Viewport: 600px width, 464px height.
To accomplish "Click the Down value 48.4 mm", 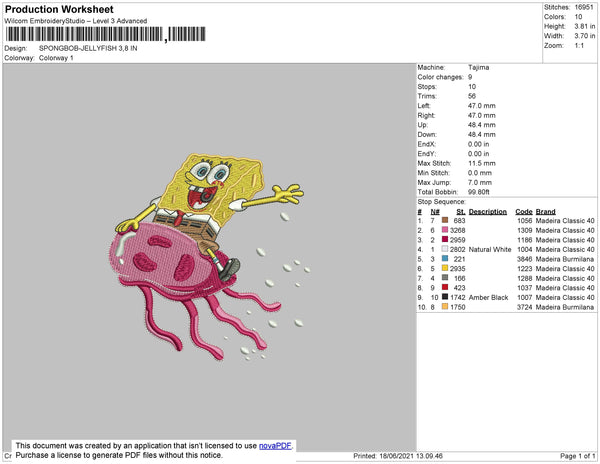I will 481,135.
